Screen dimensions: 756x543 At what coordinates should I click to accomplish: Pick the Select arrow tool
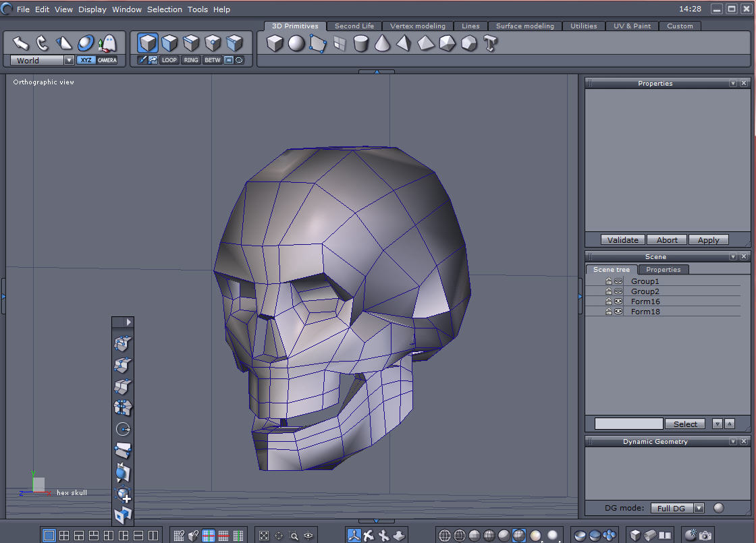[21, 43]
